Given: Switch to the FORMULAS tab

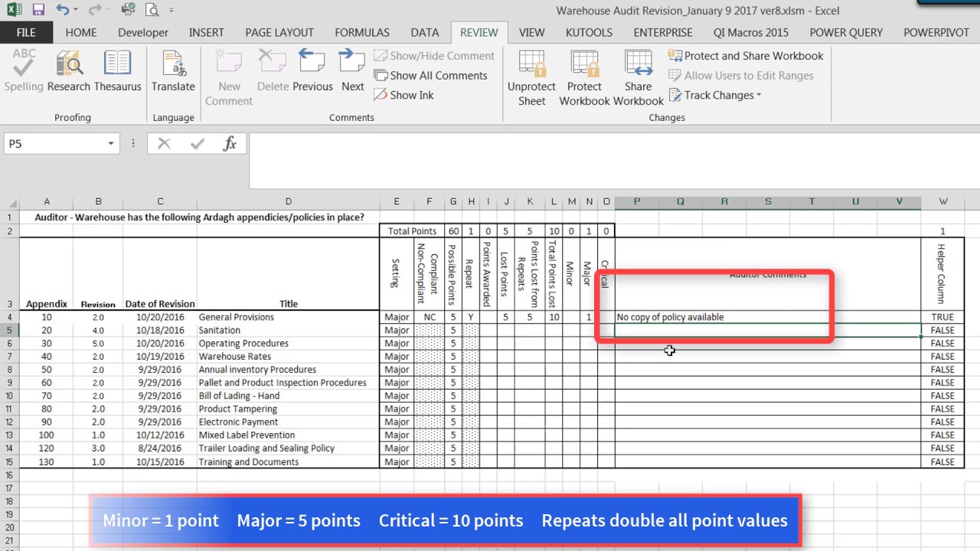Looking at the screenshot, I should click(362, 33).
